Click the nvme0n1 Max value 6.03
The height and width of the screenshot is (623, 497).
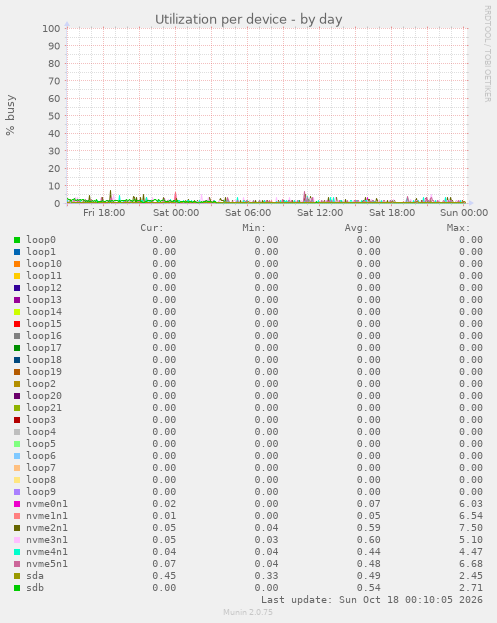click(471, 504)
